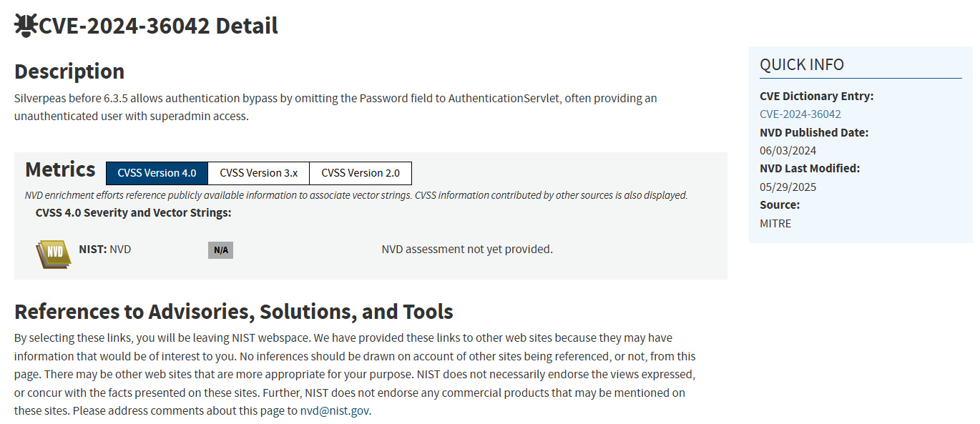Click the NIST: NVD label
The height and width of the screenshot is (424, 980).
tap(104, 250)
